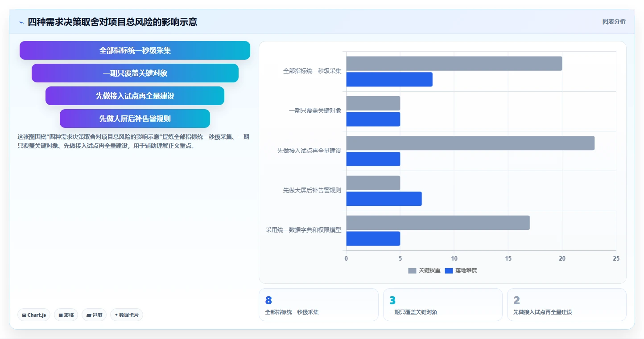
Task: Click the Chart.js tag chip
Action: tap(34, 315)
